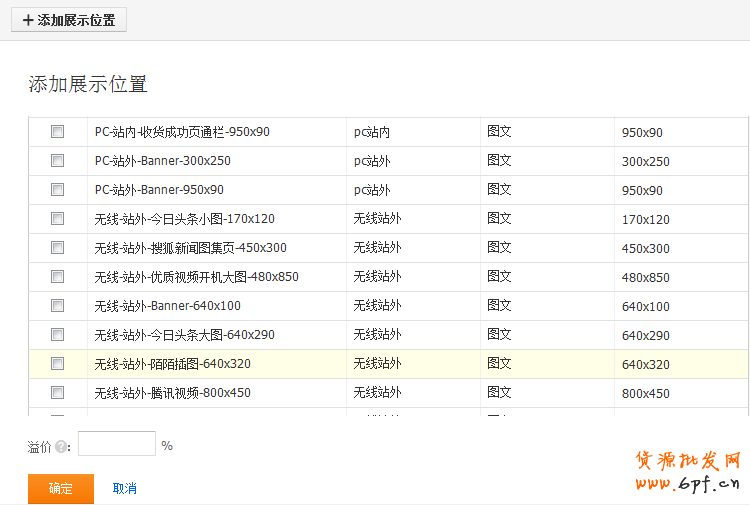Viewport: 750px width, 505px height.
Task: Enable the 腾讯视频-800x450 checkbox
Action: [57, 393]
